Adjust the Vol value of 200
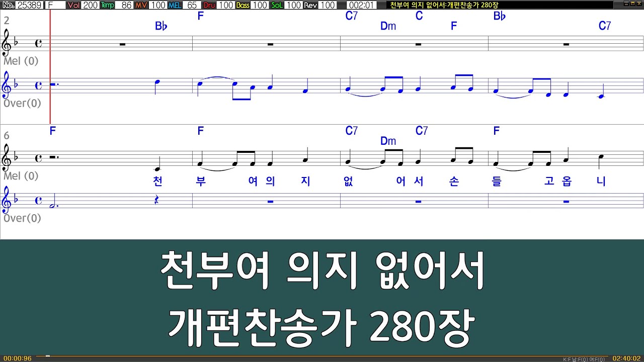The width and height of the screenshot is (644, 362). (x=91, y=5)
